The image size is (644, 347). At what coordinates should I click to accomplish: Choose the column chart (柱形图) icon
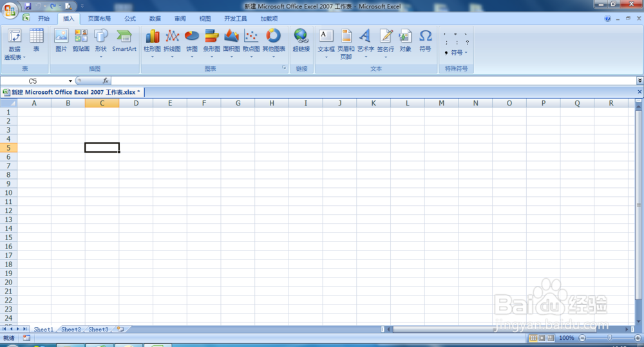click(153, 36)
